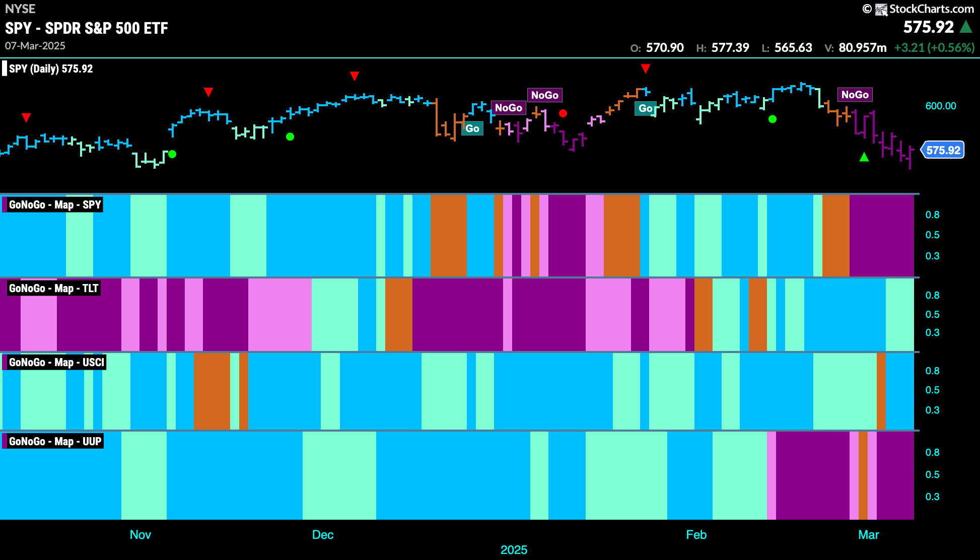The image size is (980, 560).
Task: Click the Feb label on the time axis
Action: [696, 535]
